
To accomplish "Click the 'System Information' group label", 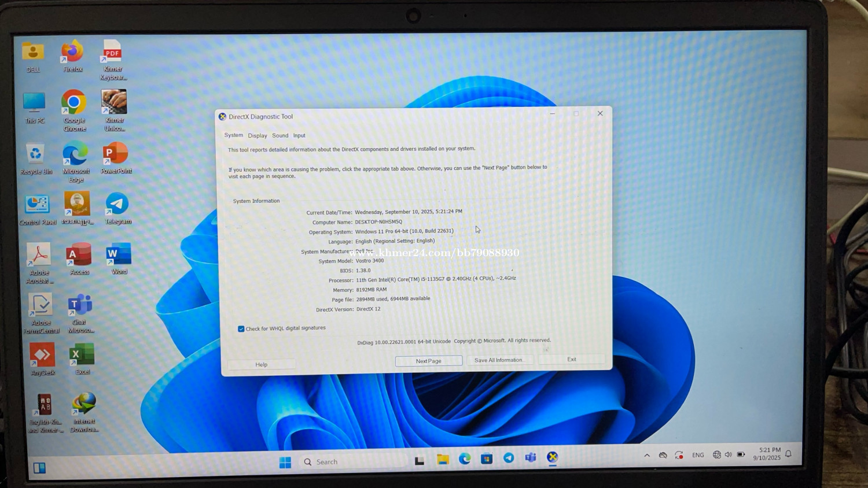I will click(x=256, y=201).
